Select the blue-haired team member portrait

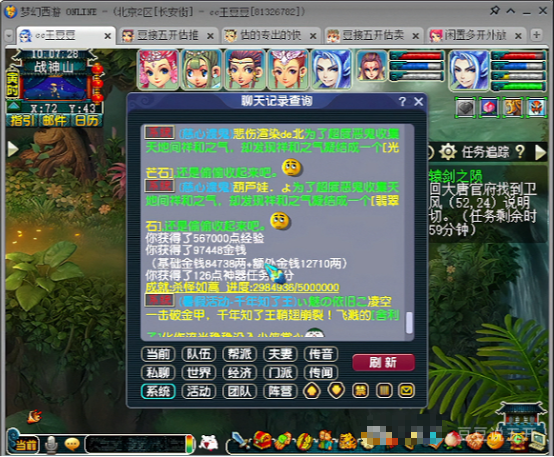coord(331,69)
